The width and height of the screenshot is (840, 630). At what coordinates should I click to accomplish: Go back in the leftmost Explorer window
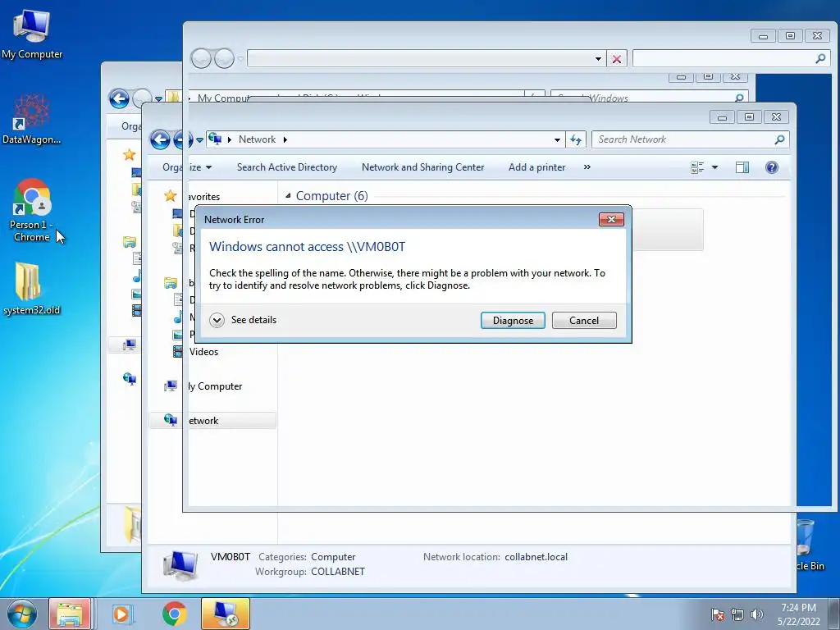click(119, 98)
